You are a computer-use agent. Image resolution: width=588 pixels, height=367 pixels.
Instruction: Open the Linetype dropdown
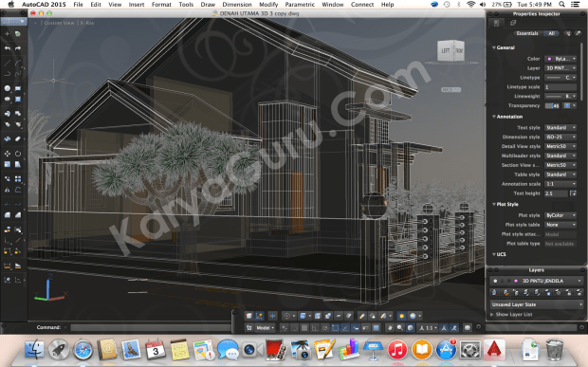coord(560,78)
